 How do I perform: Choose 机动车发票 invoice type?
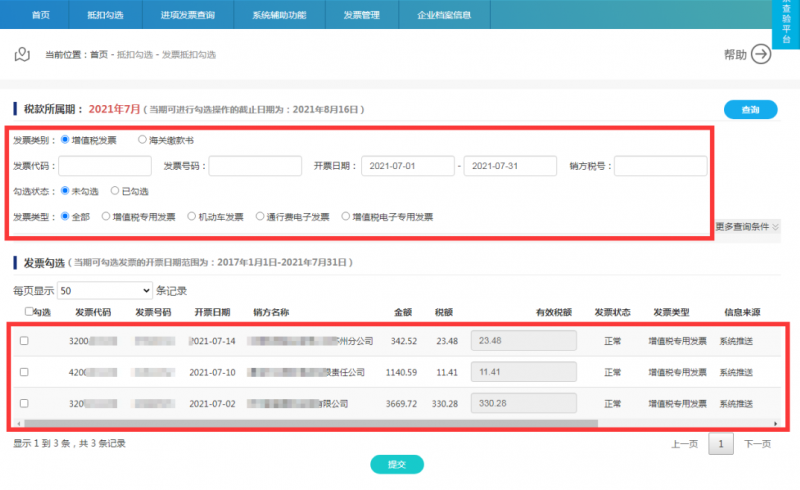[x=190, y=216]
